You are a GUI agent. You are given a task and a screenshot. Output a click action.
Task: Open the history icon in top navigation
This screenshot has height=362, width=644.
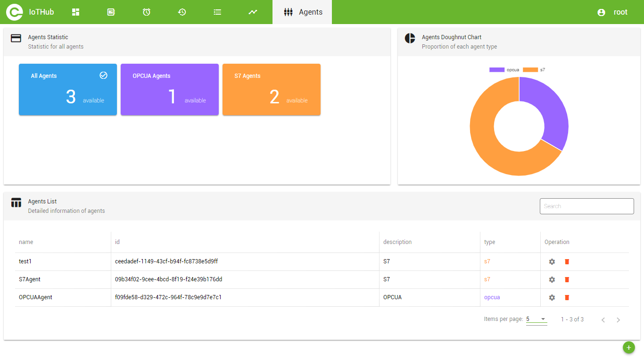click(182, 12)
